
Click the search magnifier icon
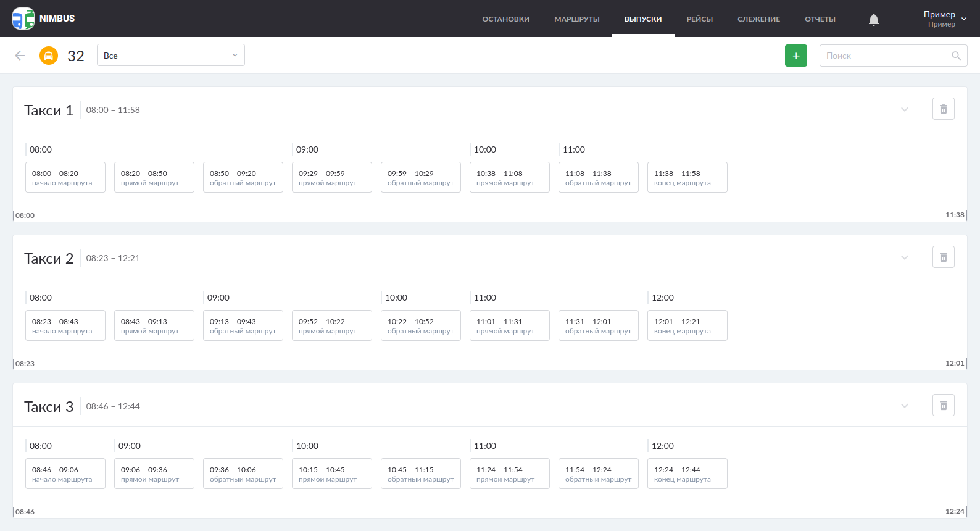pos(956,56)
